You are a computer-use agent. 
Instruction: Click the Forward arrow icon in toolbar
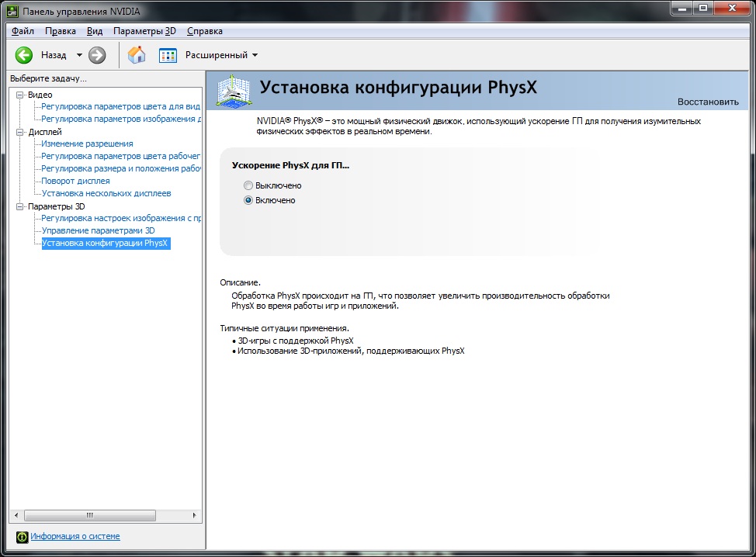click(x=97, y=55)
